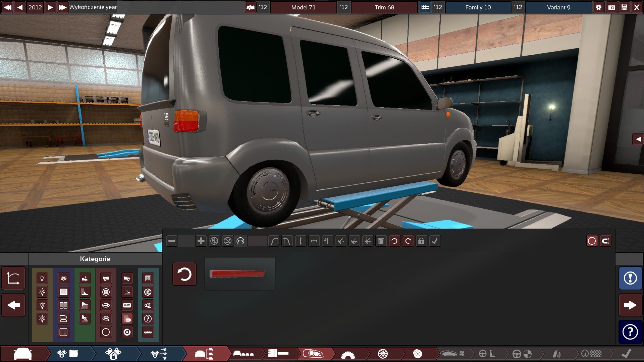Select the door handle fixture category
644x362 pixels.
coord(106,305)
